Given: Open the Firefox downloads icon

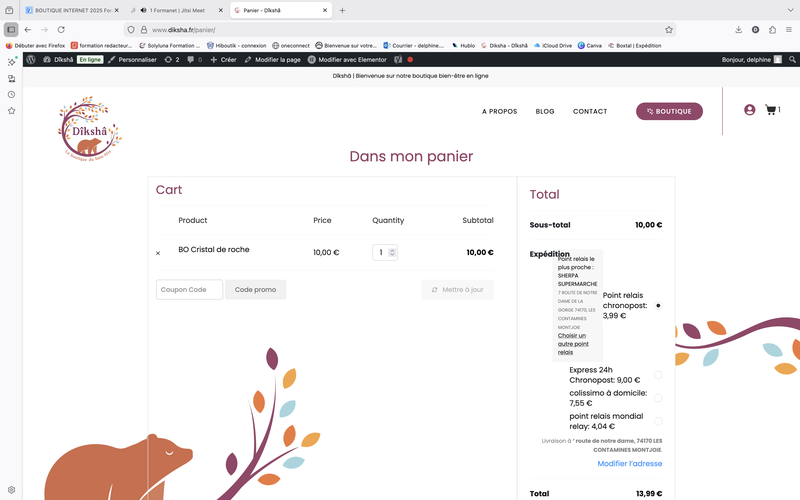Looking at the screenshot, I should coord(738,30).
